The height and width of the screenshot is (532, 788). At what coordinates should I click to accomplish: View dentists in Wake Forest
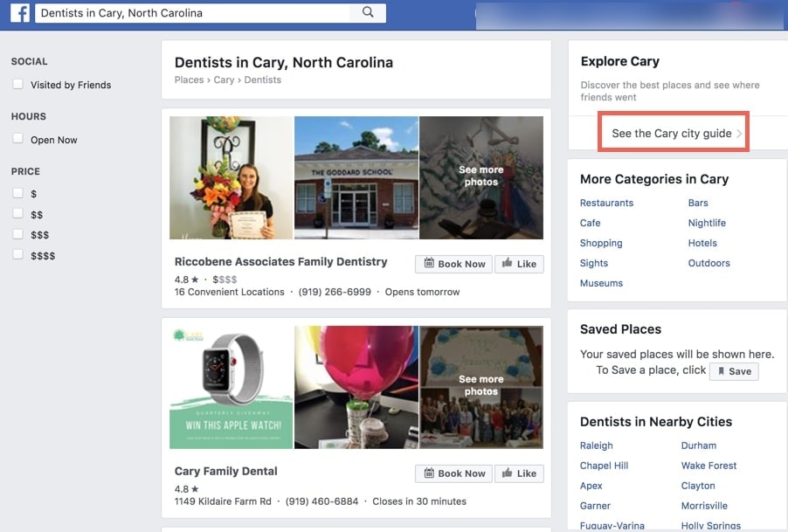[x=709, y=466]
